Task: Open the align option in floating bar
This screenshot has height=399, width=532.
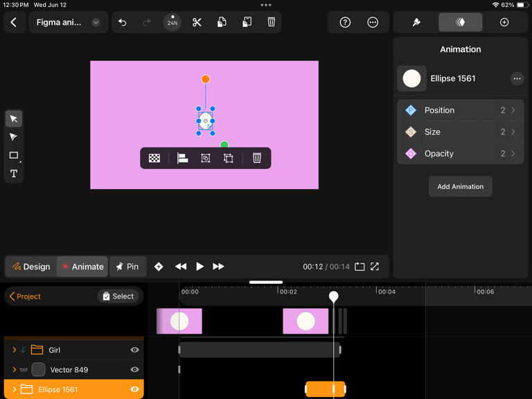Action: (x=183, y=158)
